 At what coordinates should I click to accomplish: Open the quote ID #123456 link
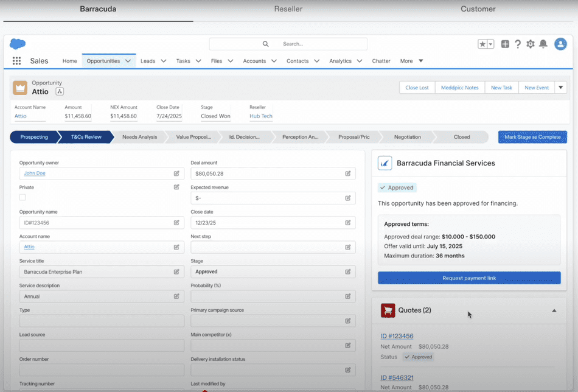(x=397, y=336)
